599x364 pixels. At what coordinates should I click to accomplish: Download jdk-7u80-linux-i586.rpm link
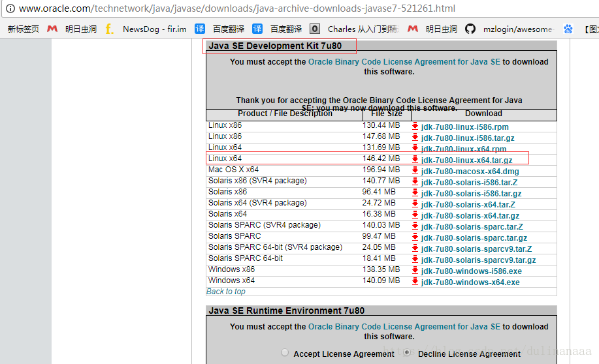465,127
